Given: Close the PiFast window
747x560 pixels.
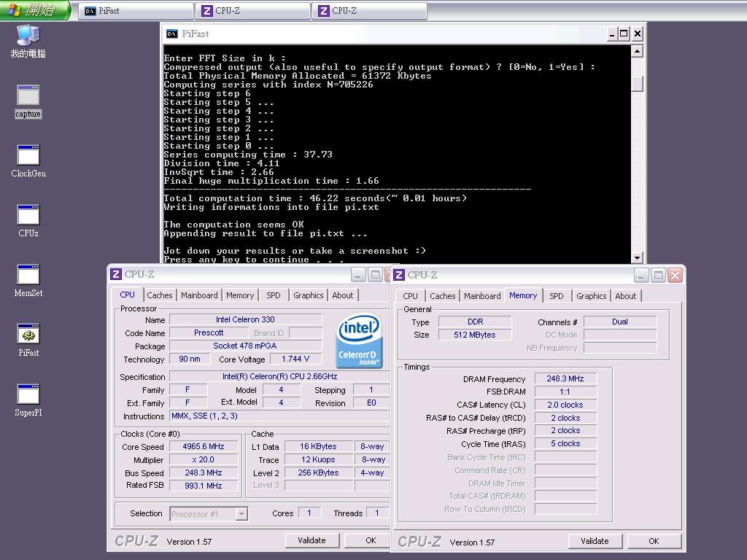Looking at the screenshot, I should coord(638,34).
